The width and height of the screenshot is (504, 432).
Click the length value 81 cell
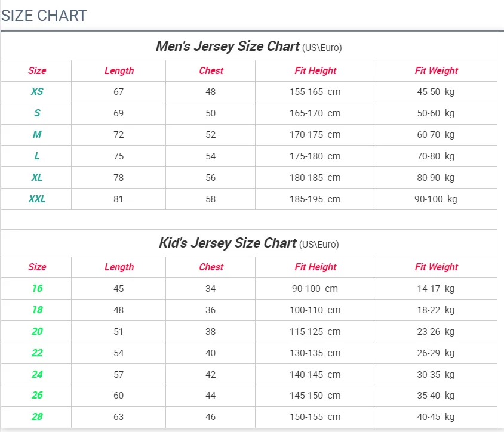coord(118,199)
